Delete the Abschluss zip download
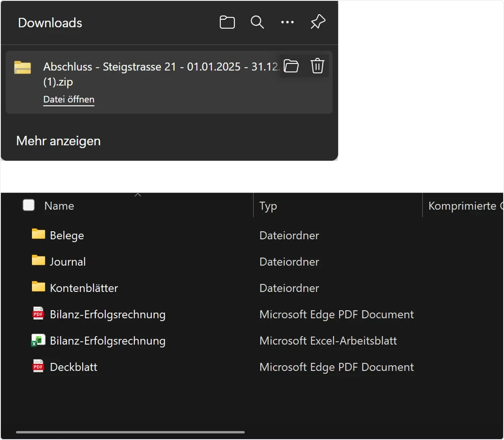Image resolution: width=504 pixels, height=440 pixels. (x=318, y=66)
